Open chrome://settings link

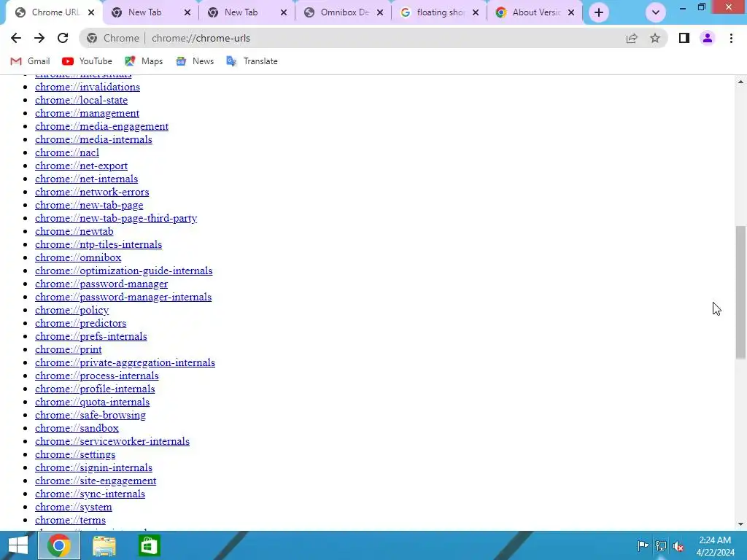pyautogui.click(x=75, y=454)
